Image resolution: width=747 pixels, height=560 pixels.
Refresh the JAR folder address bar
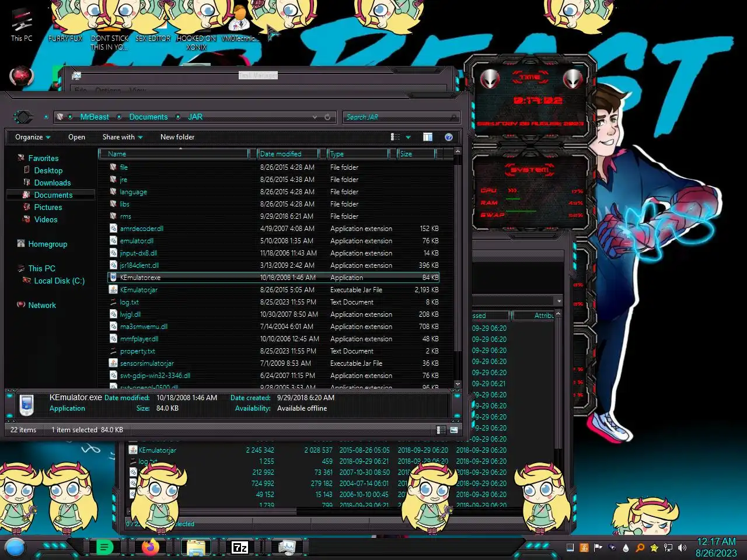pos(327,117)
